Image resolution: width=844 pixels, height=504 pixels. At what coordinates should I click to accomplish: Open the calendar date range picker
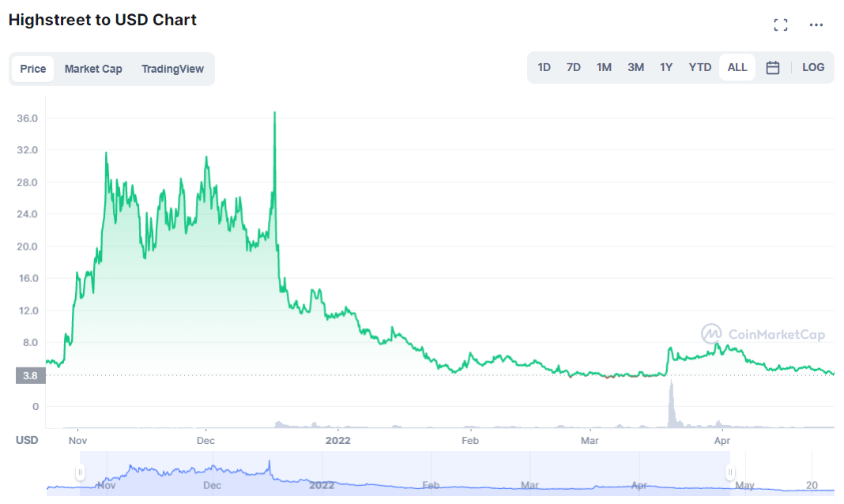coord(772,67)
